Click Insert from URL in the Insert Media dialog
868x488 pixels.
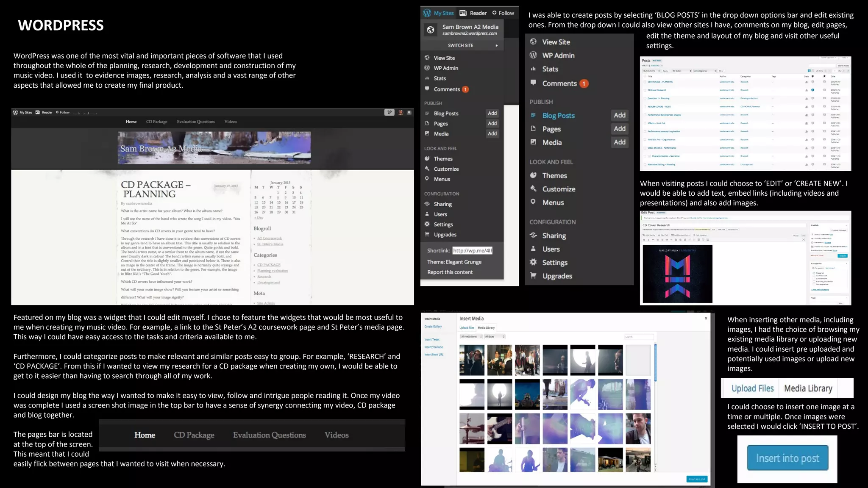click(x=434, y=355)
